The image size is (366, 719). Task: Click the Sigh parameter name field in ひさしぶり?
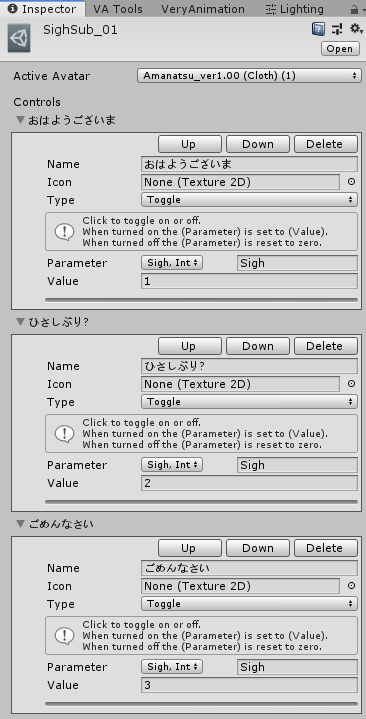(297, 465)
